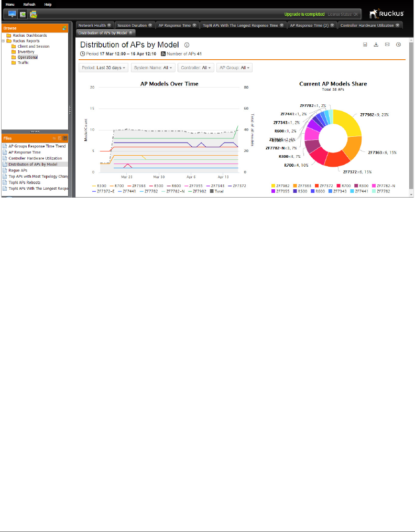Select the Operational folder

point(28,57)
